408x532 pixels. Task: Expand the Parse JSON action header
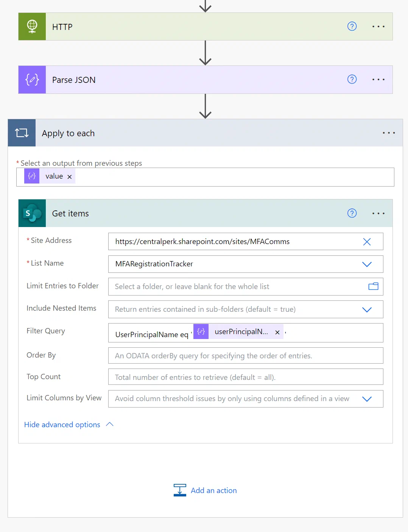[x=206, y=80]
